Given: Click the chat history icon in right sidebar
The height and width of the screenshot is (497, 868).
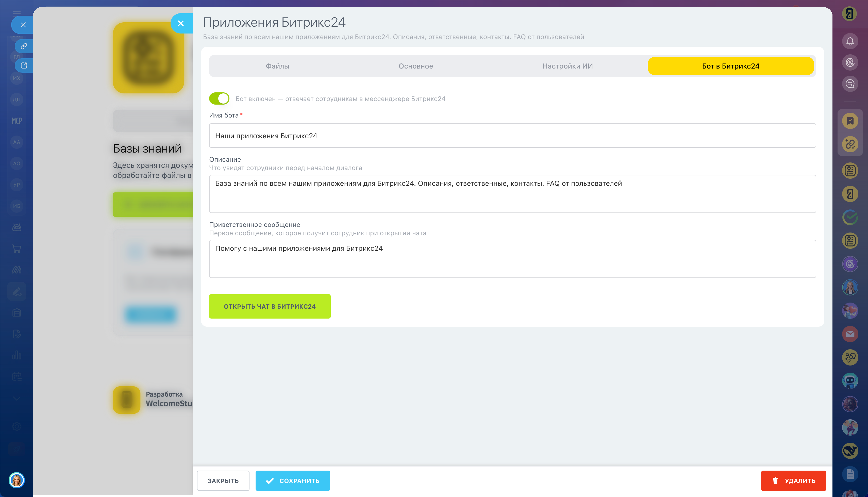Looking at the screenshot, I should coord(850,84).
